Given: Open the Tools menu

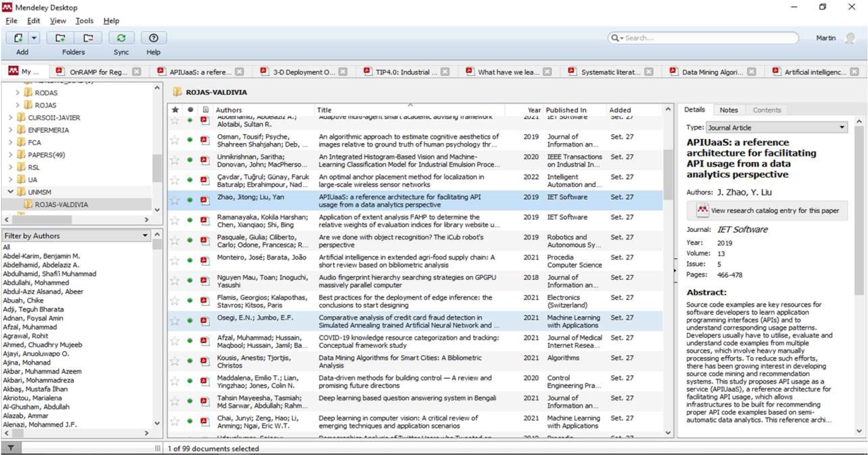Looking at the screenshot, I should click(84, 21).
